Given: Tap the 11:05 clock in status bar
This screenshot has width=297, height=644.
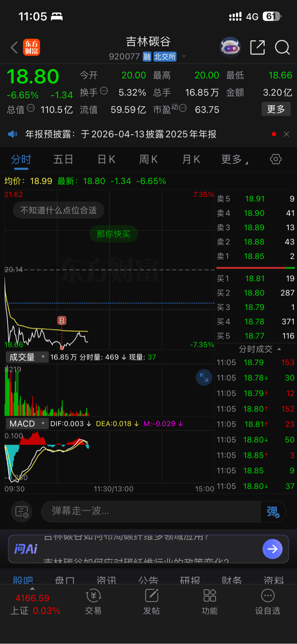Looking at the screenshot, I should tap(33, 17).
